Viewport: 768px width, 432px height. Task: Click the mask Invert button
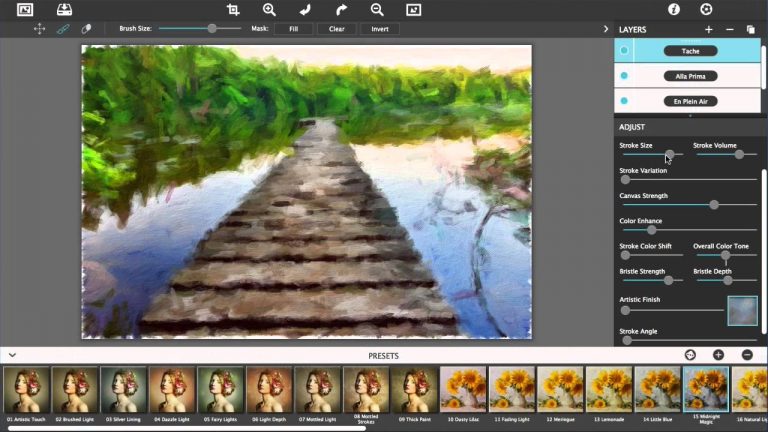coord(380,29)
